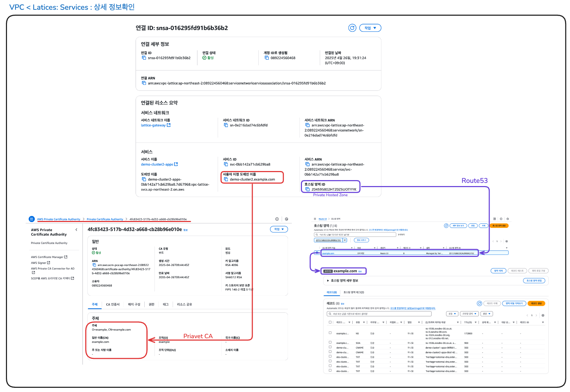Screen dimensions: 570x392
Task: Remove the hosted zone ID filter chip with X
Action: (x=345, y=240)
